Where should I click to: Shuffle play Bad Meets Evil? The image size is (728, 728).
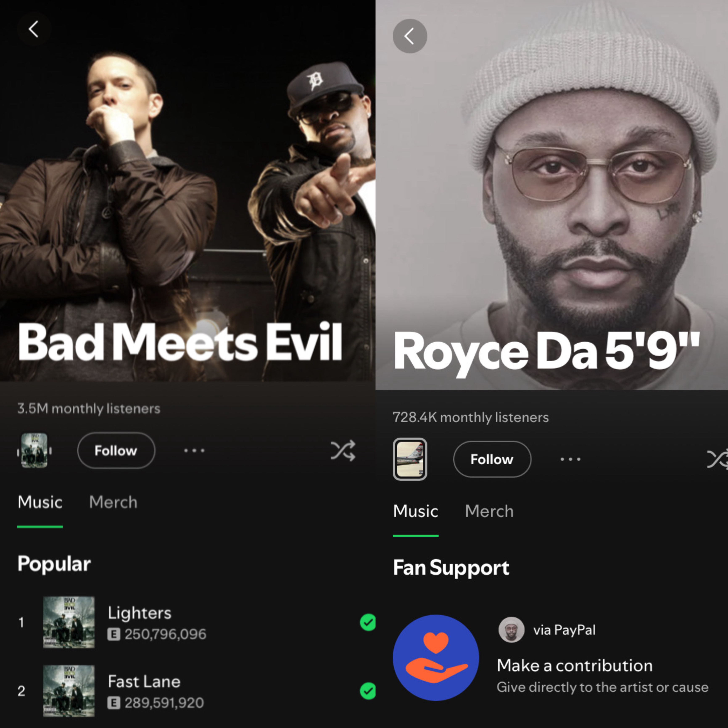(x=343, y=451)
